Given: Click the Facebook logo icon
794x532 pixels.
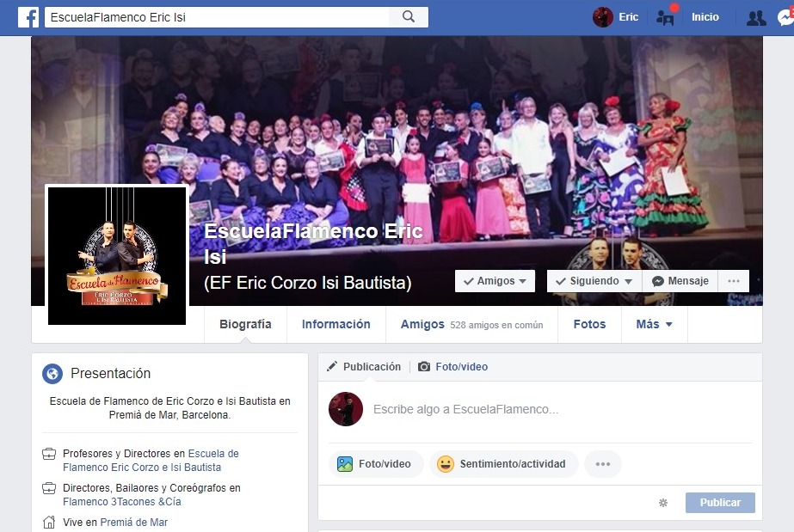Looking at the screenshot, I should (x=28, y=17).
